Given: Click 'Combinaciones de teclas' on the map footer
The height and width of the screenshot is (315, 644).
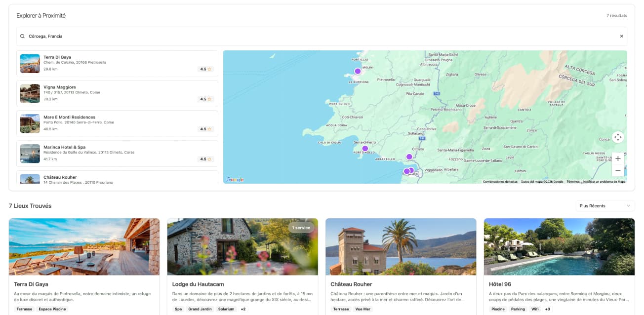Looking at the screenshot, I should click(500, 181).
